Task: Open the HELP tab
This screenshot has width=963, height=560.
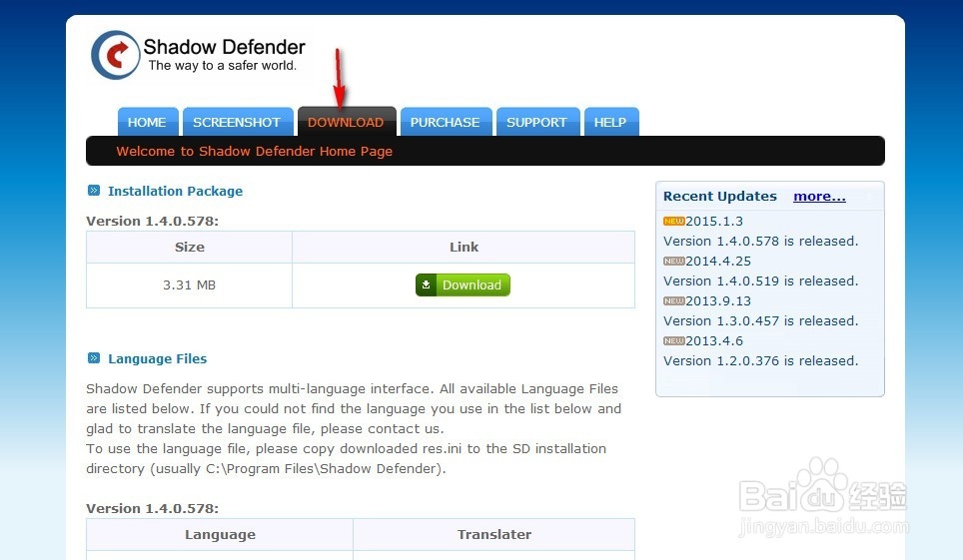Action: tap(611, 122)
